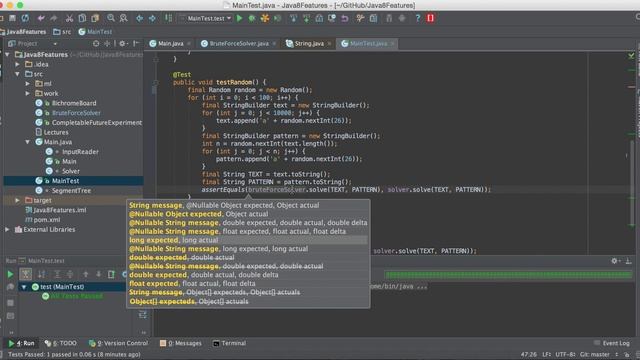Click the Undo arrow in the toolbar
The image size is (640, 360).
(41, 18)
